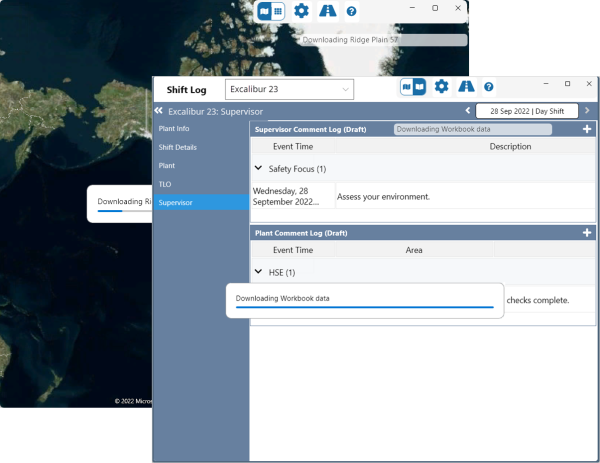The image size is (600, 463).
Task: Open the Shift Details sidebar item
Action: point(178,147)
